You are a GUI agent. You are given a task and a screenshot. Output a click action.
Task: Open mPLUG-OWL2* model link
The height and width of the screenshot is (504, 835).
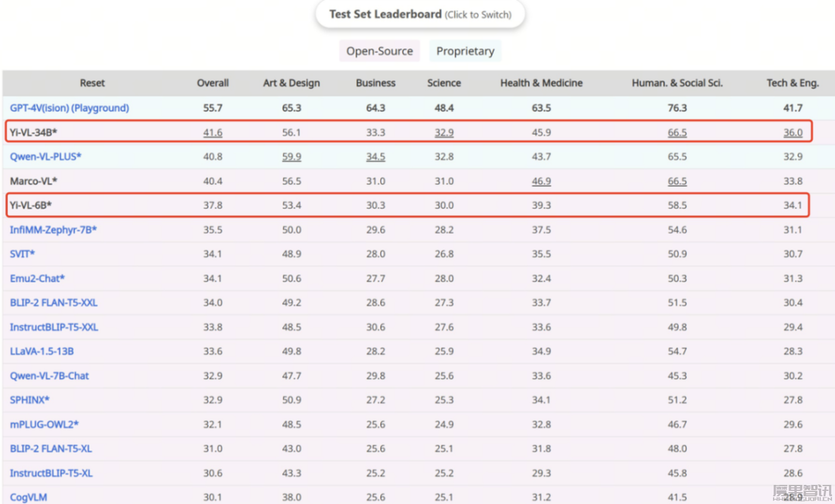(45, 425)
